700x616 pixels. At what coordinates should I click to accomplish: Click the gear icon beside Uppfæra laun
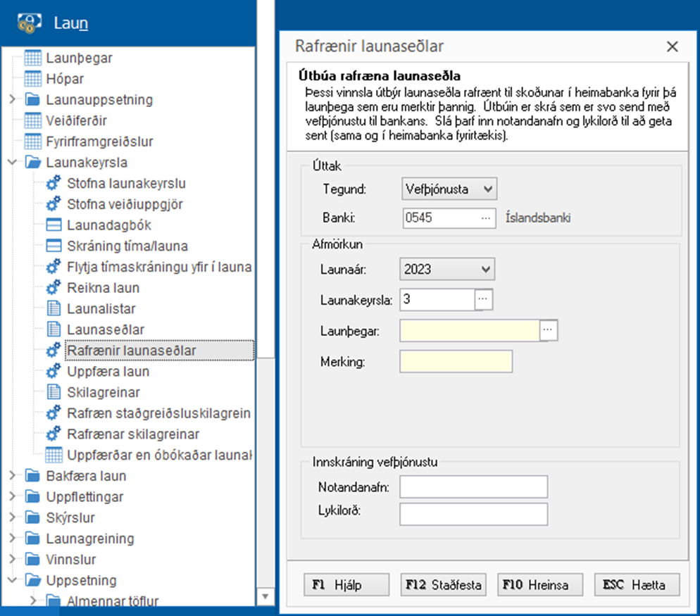coord(54,371)
